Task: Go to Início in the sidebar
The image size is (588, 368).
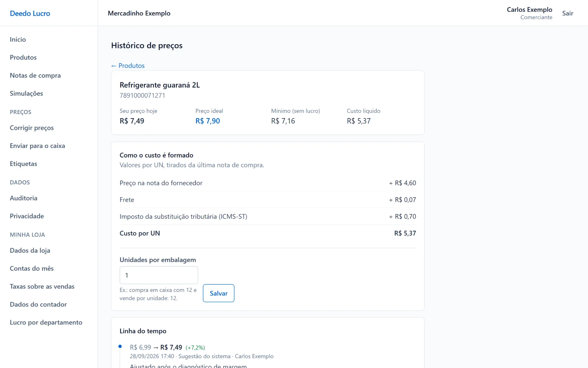Action: tap(18, 39)
